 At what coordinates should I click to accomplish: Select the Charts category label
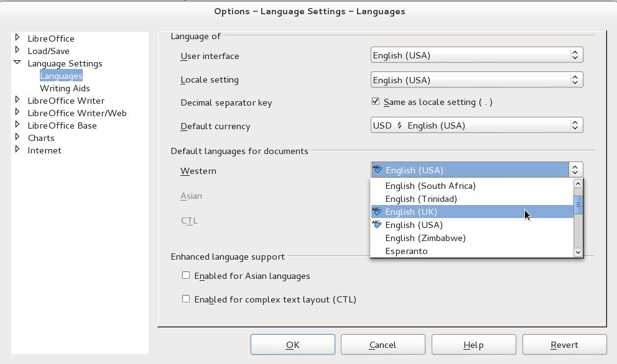[x=41, y=138]
